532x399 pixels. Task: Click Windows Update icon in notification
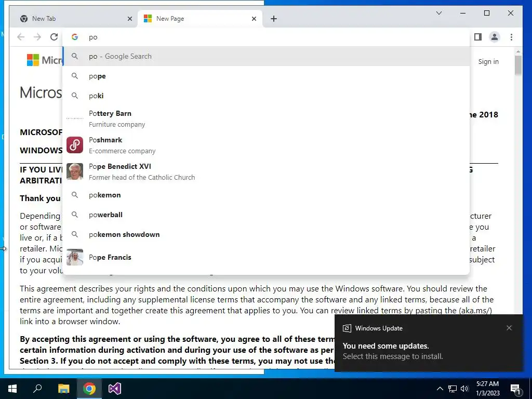click(347, 328)
